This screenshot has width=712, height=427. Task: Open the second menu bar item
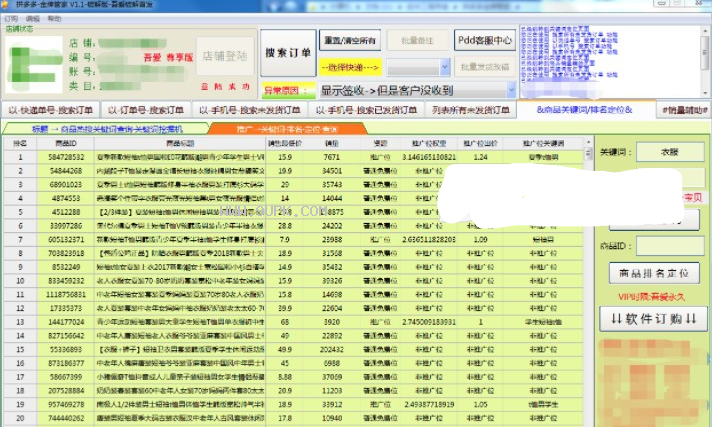(x=33, y=19)
